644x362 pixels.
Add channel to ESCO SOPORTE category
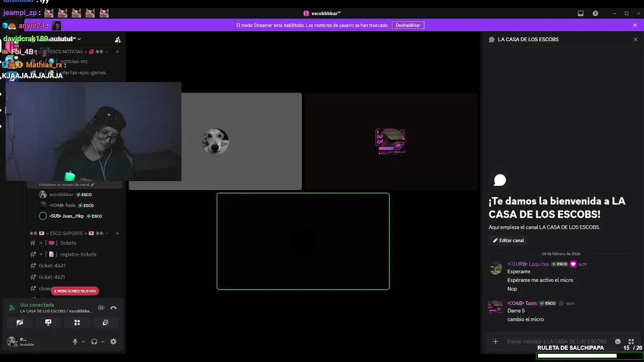117,233
